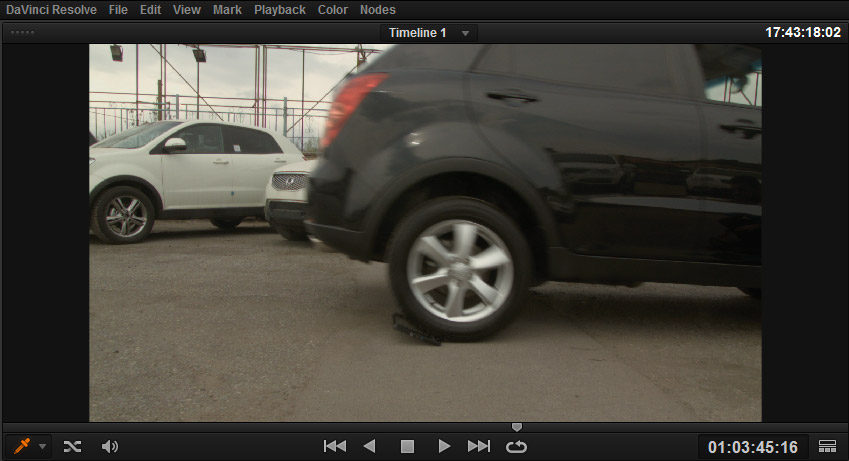Image resolution: width=849 pixels, height=461 pixels.
Task: Open the eyedropper tool options arrow
Action: pyautogui.click(x=42, y=447)
